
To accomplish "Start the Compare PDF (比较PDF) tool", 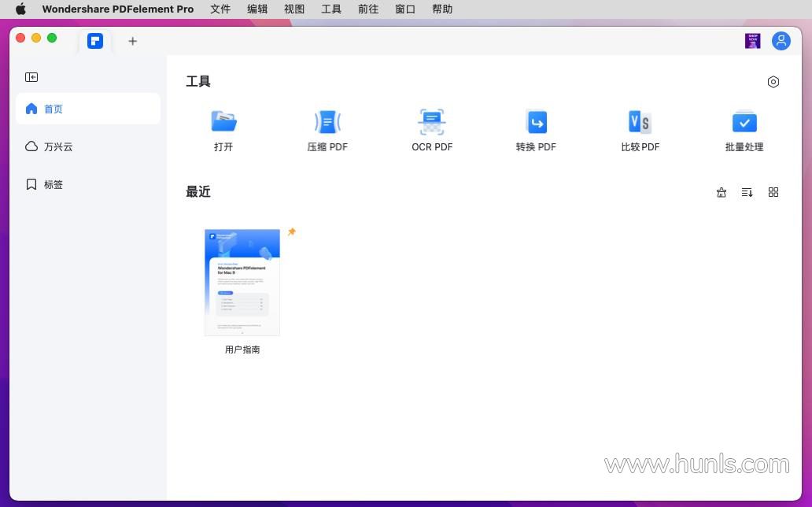I will (640, 122).
